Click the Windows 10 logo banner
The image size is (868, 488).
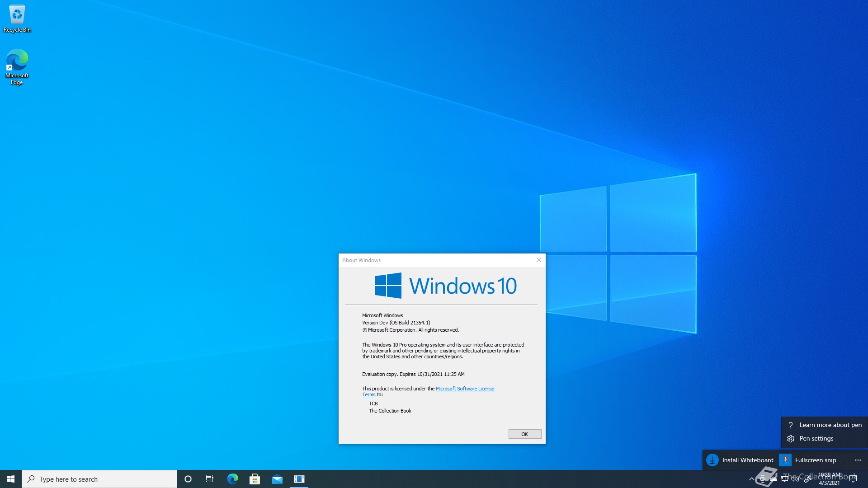tap(446, 286)
